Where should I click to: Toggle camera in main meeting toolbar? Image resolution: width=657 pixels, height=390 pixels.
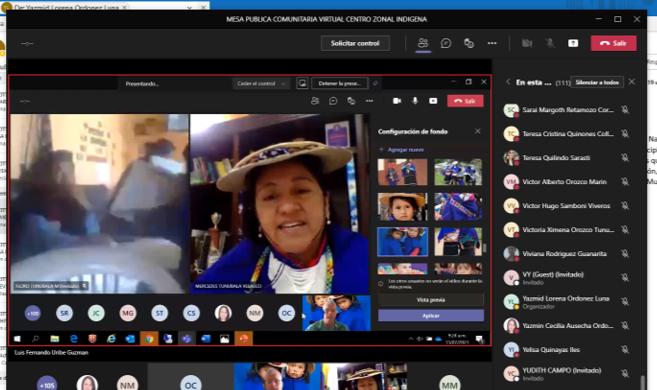(x=527, y=43)
